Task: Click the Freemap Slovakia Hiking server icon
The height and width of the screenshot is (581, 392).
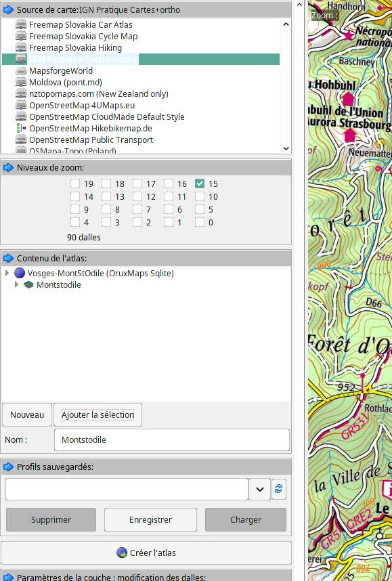Action: pyautogui.click(x=21, y=48)
